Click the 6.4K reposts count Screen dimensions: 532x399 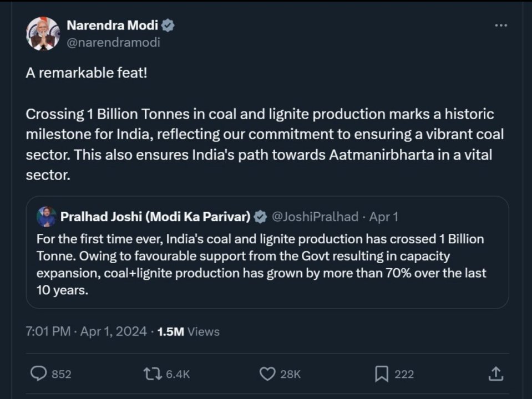[178, 375]
